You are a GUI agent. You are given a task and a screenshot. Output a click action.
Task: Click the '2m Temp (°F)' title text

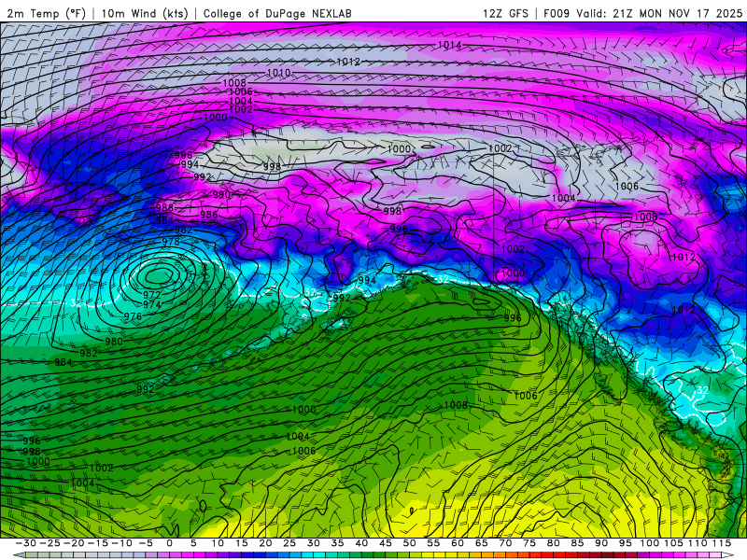46,13
